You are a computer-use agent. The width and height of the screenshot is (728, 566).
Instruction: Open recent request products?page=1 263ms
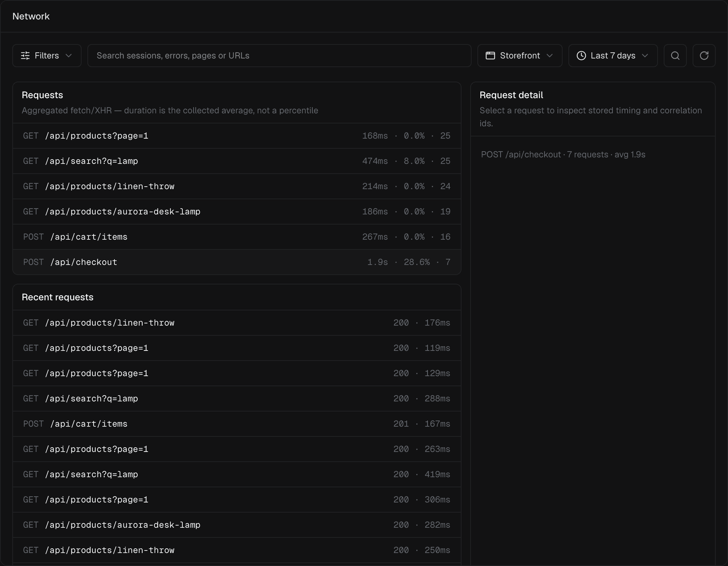pyautogui.click(x=237, y=449)
